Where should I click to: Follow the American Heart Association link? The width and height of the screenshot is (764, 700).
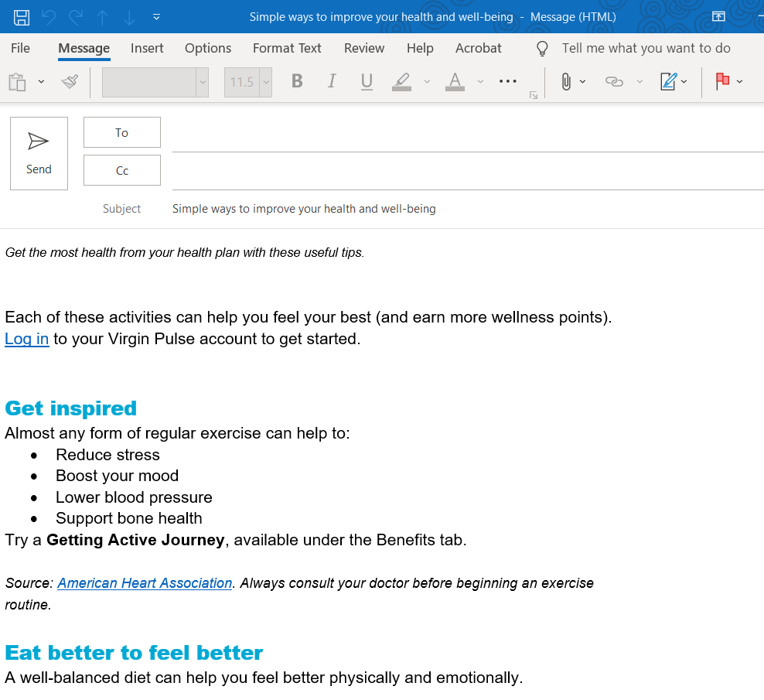[x=145, y=583]
